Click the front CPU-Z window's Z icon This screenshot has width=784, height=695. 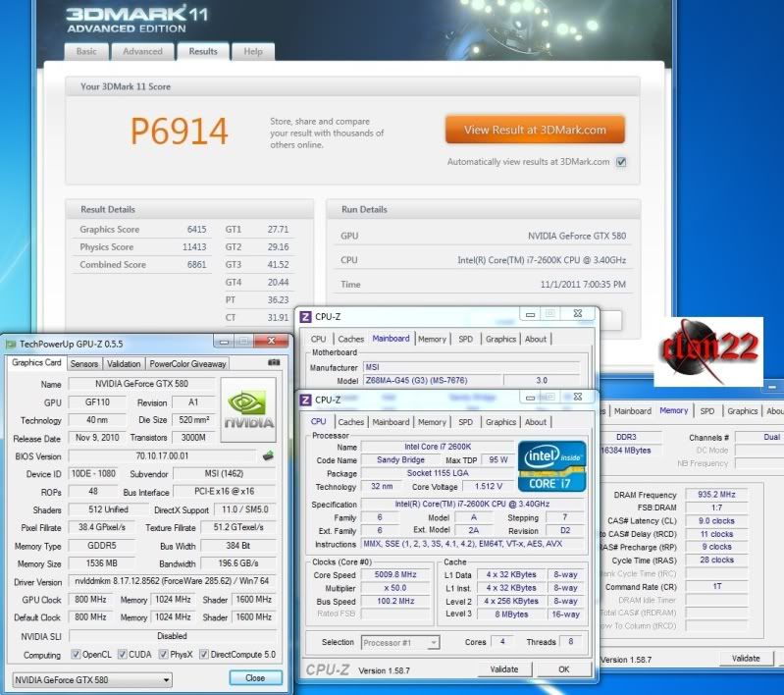(305, 400)
